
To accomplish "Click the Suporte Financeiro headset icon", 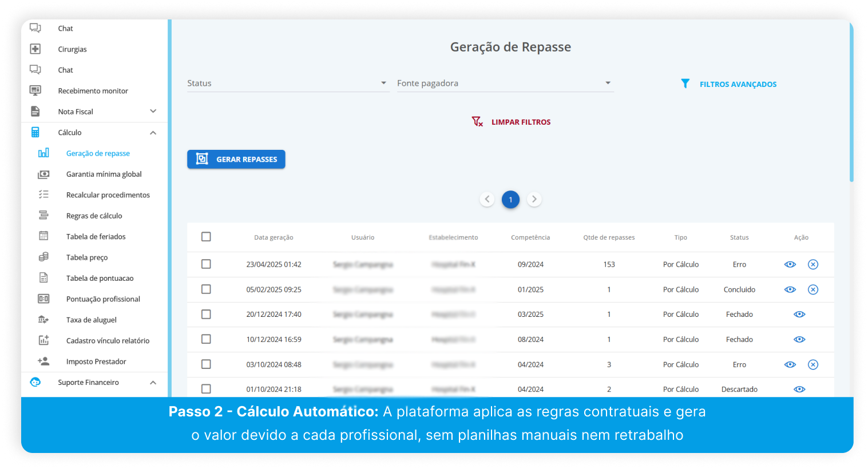I will pos(35,382).
